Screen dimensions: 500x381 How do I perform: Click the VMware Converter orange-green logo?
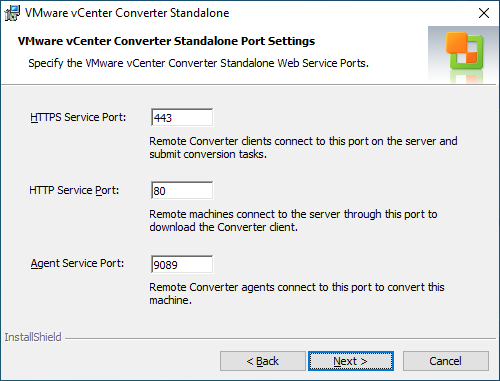tap(464, 51)
